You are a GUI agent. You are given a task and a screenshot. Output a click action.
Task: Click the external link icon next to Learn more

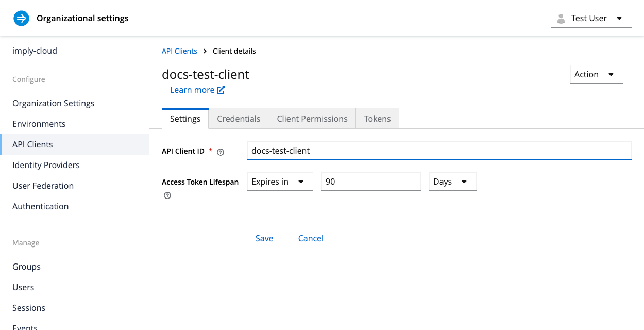(x=222, y=89)
